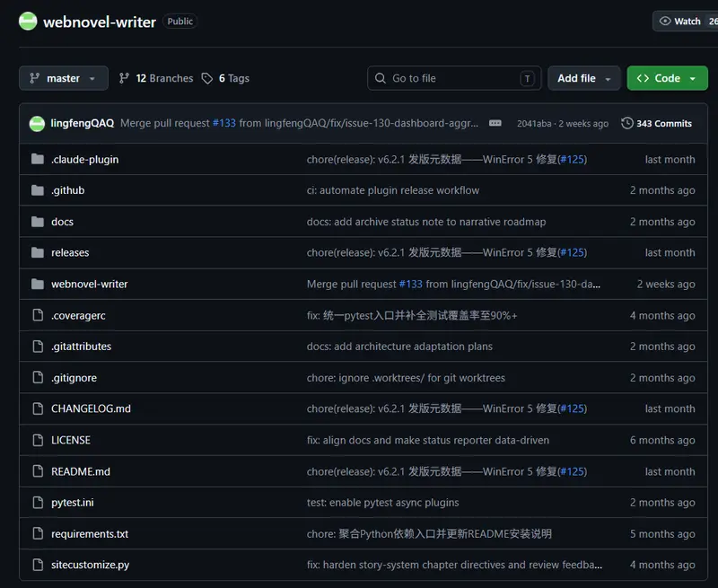Viewport: 718px width, 588px height.
Task: Click the file icon for pytest.ini
Action: click(x=38, y=503)
